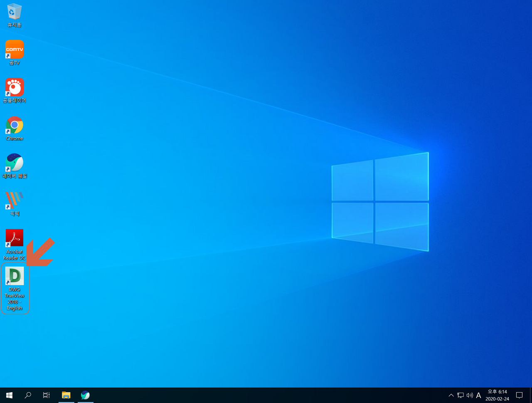
Task: Select the Naver Whale desktop shortcut
Action: click(15, 166)
